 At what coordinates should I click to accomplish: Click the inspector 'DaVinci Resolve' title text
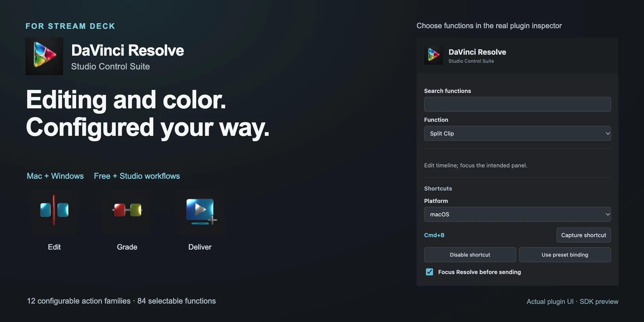click(477, 52)
